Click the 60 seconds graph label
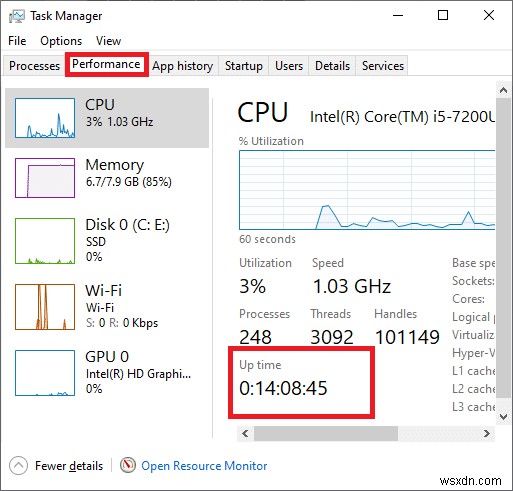 pos(267,239)
